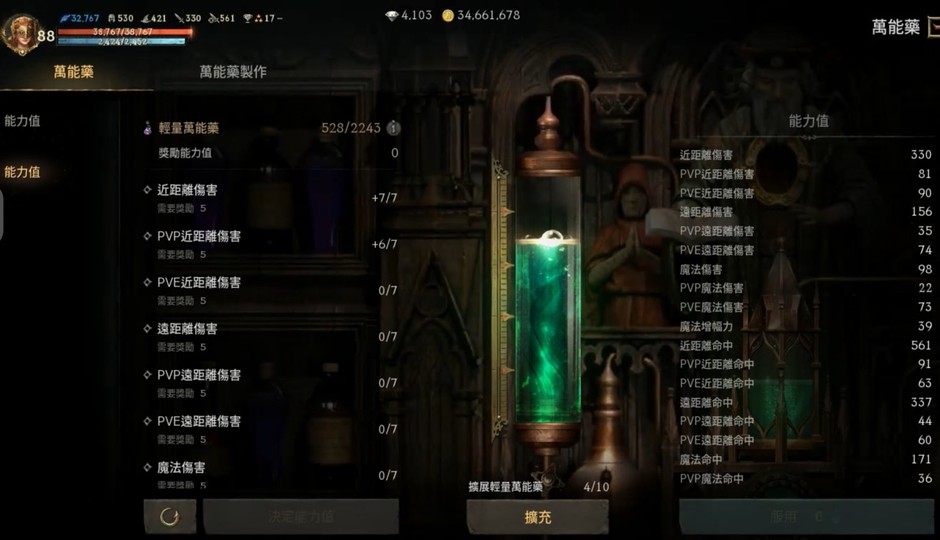Click the reset circular arrow button

(170, 516)
